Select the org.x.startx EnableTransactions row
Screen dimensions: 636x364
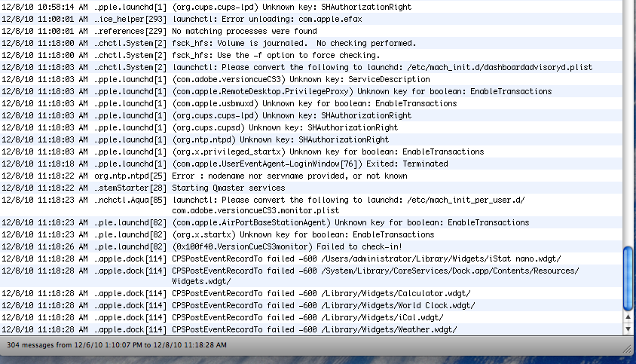(x=311, y=234)
